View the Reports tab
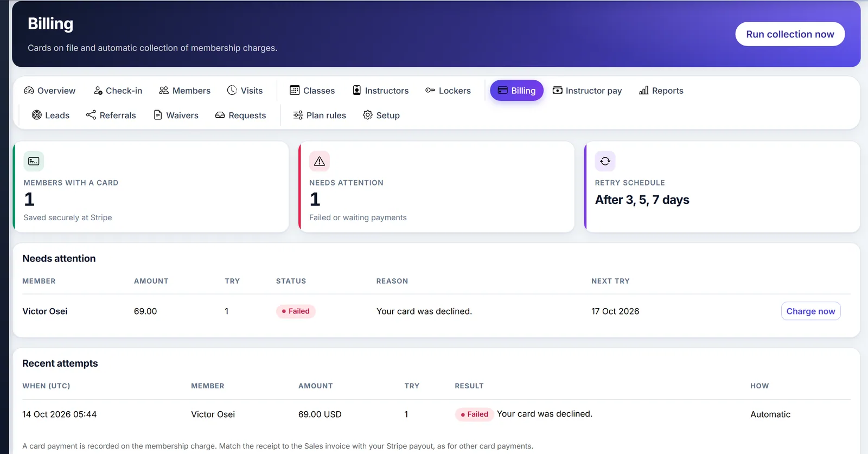The image size is (868, 454). pyautogui.click(x=661, y=91)
